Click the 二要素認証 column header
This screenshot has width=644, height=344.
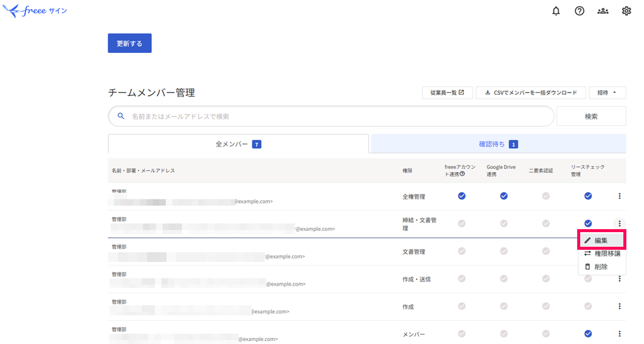coord(541,171)
